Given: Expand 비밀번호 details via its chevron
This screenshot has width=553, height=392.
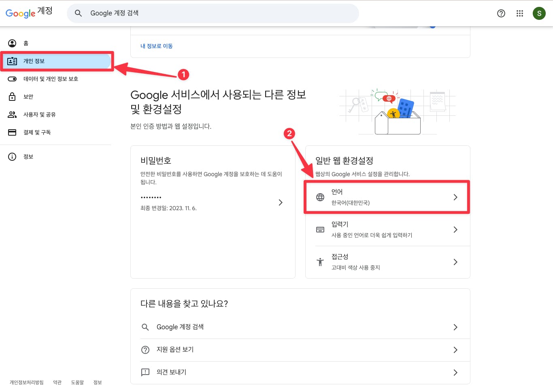Looking at the screenshot, I should tap(281, 202).
